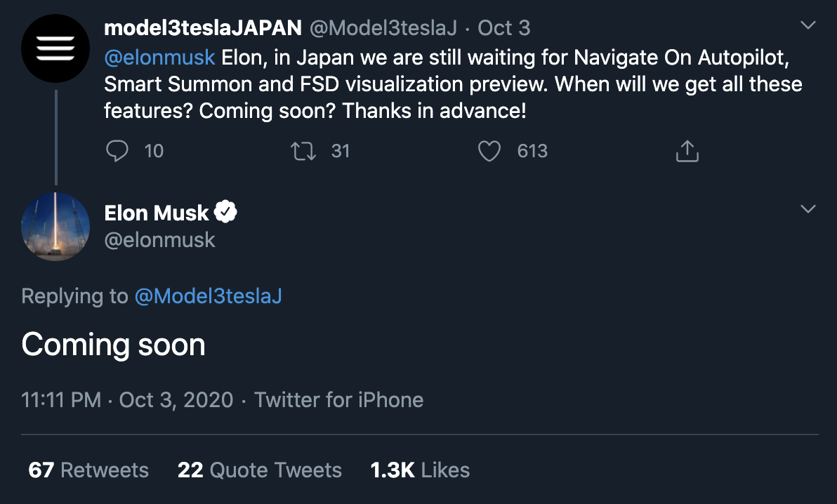Expand the model3teslaJAPAN tweet options chevron
Screen dimensions: 837x504
tap(808, 25)
